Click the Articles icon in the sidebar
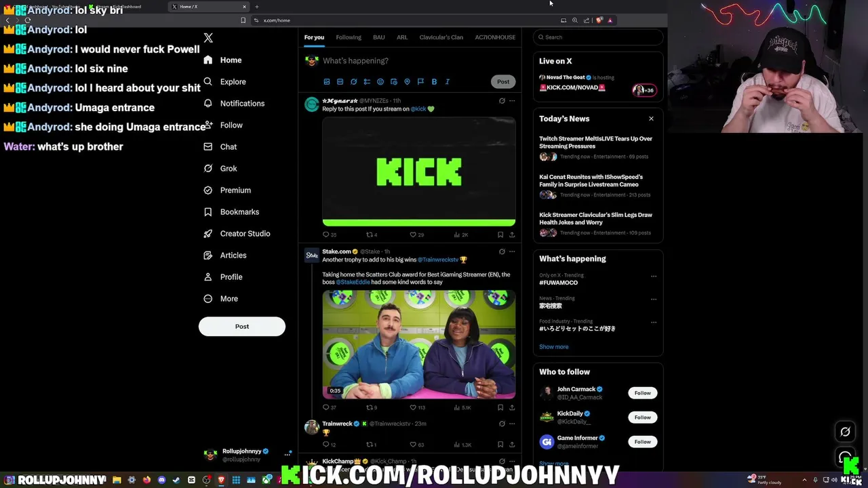Image resolution: width=868 pixels, height=488 pixels. point(208,256)
